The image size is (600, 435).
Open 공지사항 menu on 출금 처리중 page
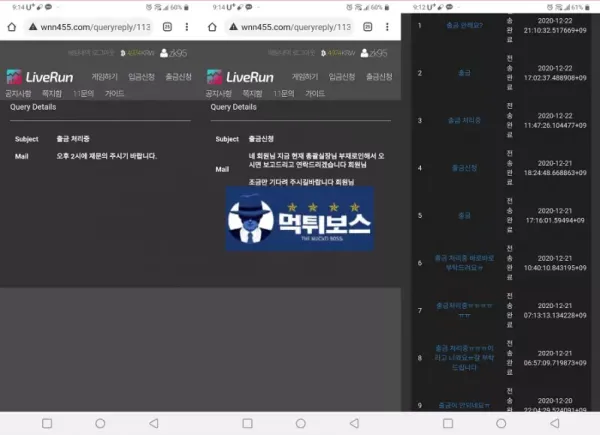18,93
